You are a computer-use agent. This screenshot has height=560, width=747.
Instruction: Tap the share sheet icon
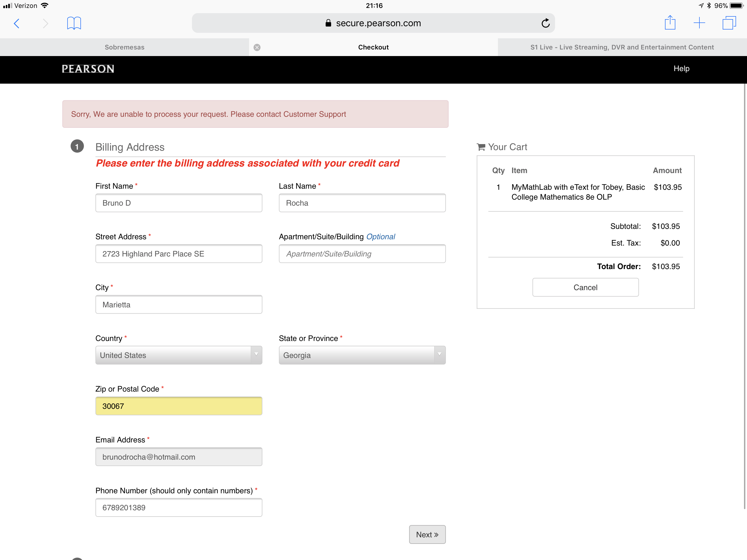click(670, 23)
